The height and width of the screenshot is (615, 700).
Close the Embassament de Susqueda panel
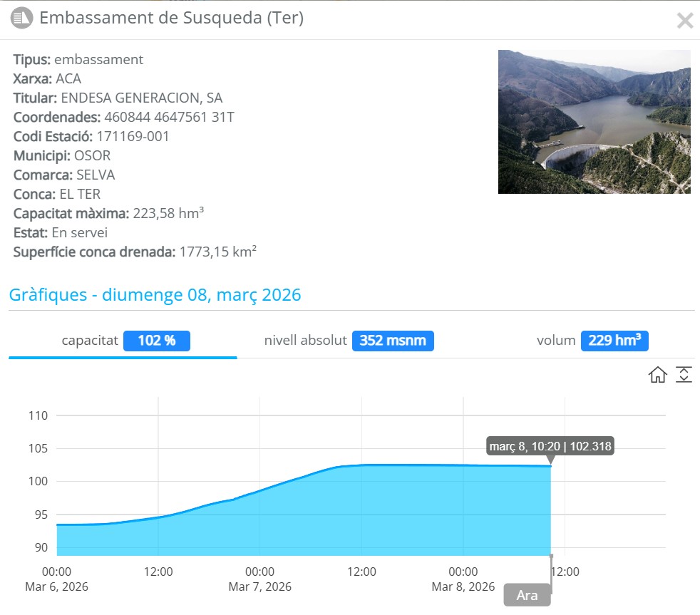click(x=684, y=21)
